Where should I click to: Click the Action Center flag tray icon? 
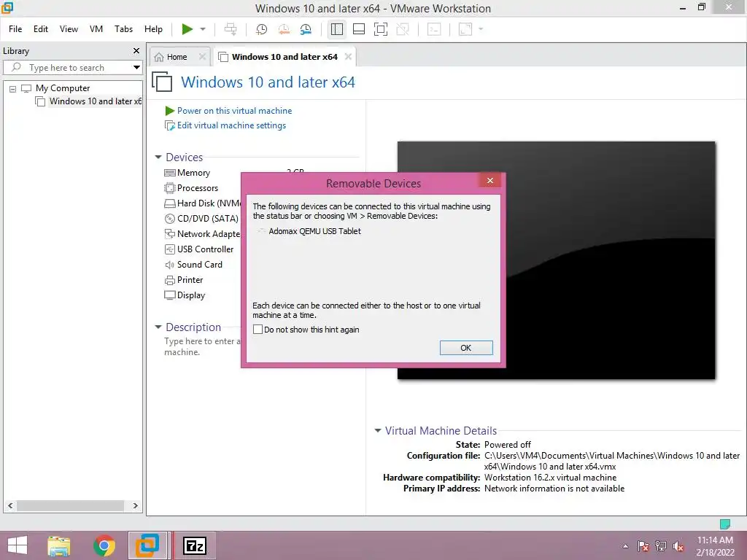643,546
